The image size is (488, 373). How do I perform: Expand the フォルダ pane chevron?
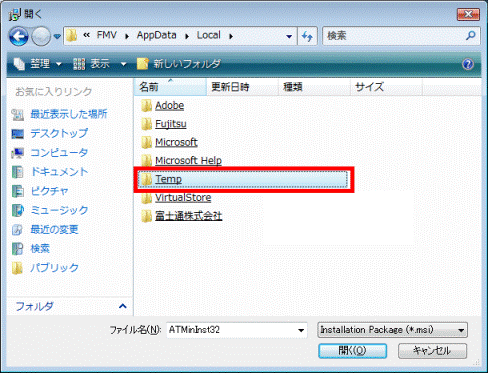[x=123, y=306]
